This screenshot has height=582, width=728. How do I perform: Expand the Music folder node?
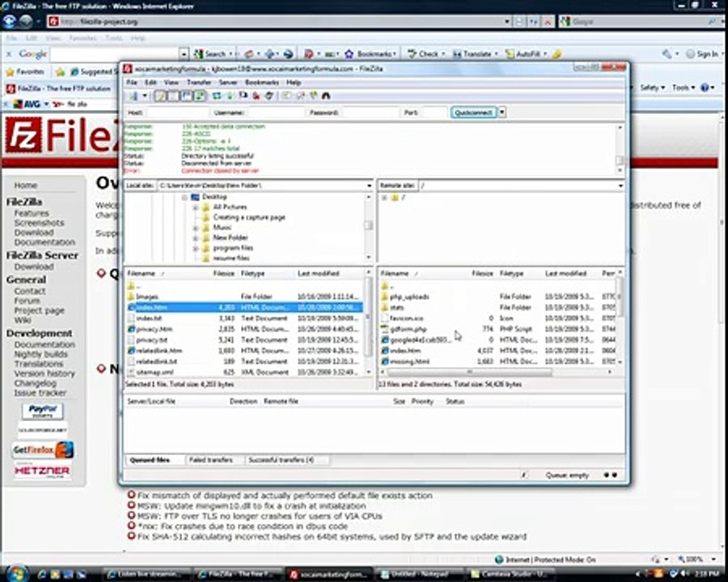click(x=196, y=227)
